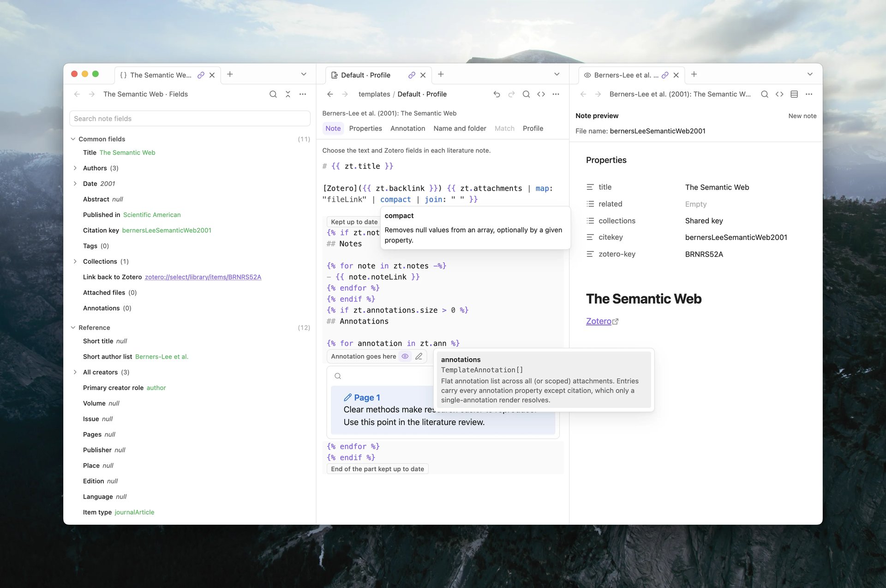
Task: Edit the Annotation goes here block
Action: [419, 356]
